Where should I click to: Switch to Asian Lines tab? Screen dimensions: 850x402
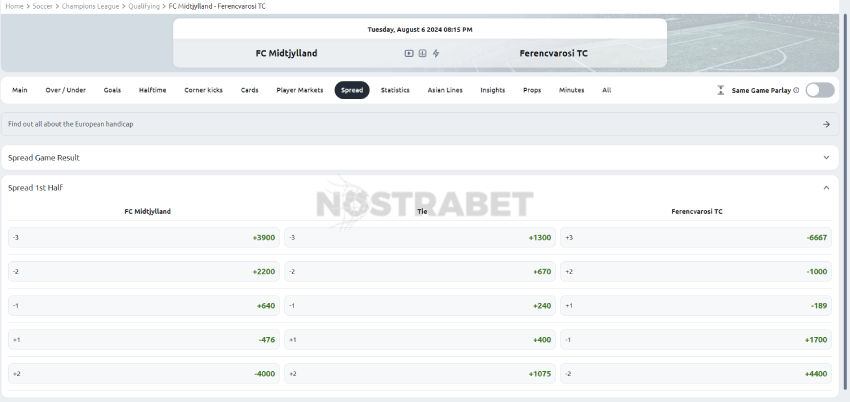445,90
